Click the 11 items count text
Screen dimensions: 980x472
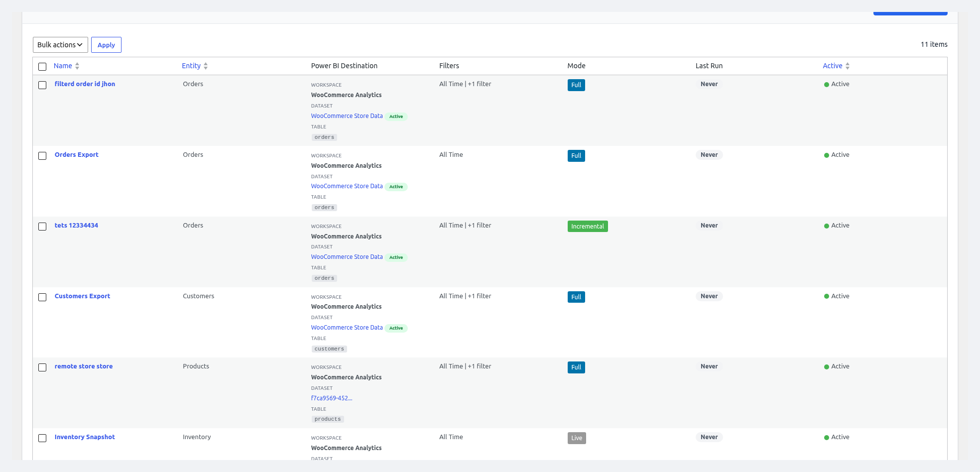(x=934, y=44)
